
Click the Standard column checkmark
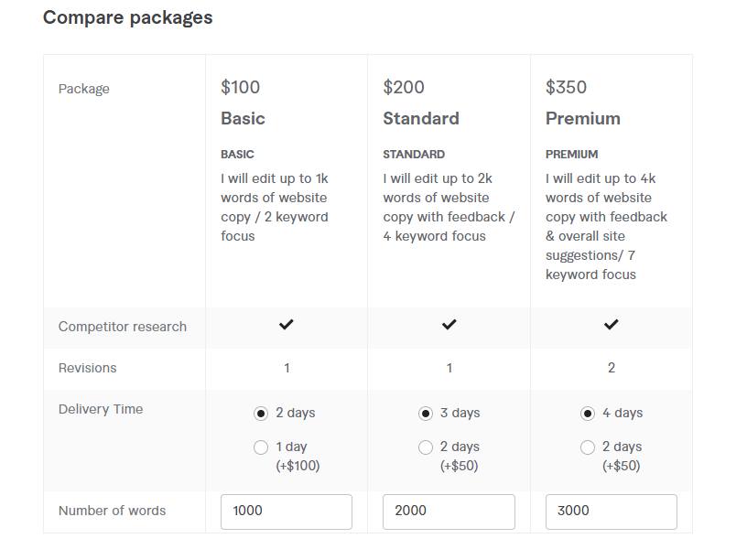[449, 325]
